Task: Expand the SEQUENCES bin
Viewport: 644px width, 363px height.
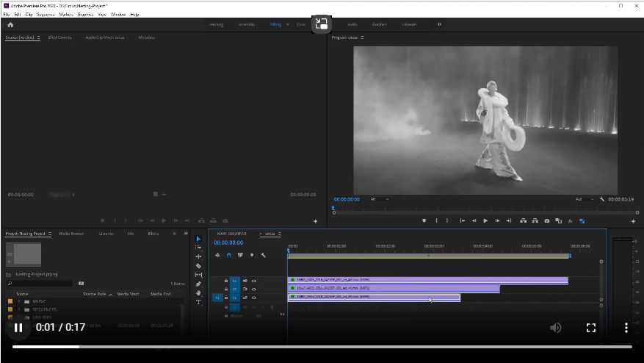Action: click(18, 309)
